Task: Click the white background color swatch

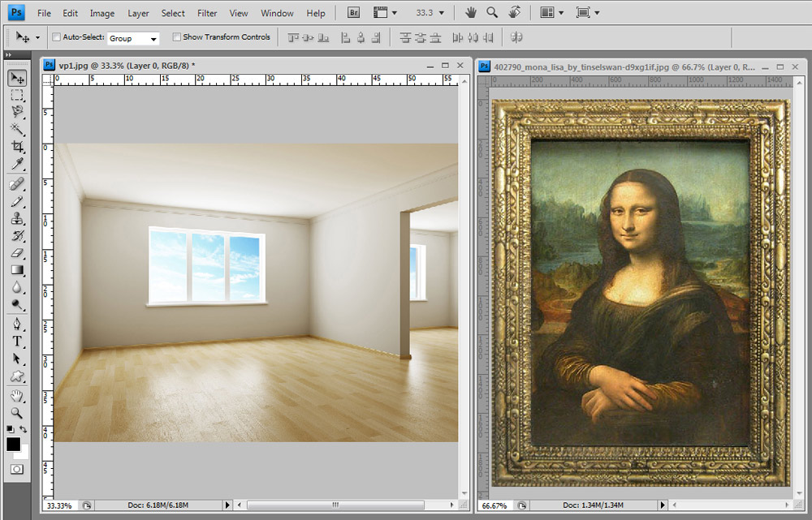Action: (24, 454)
